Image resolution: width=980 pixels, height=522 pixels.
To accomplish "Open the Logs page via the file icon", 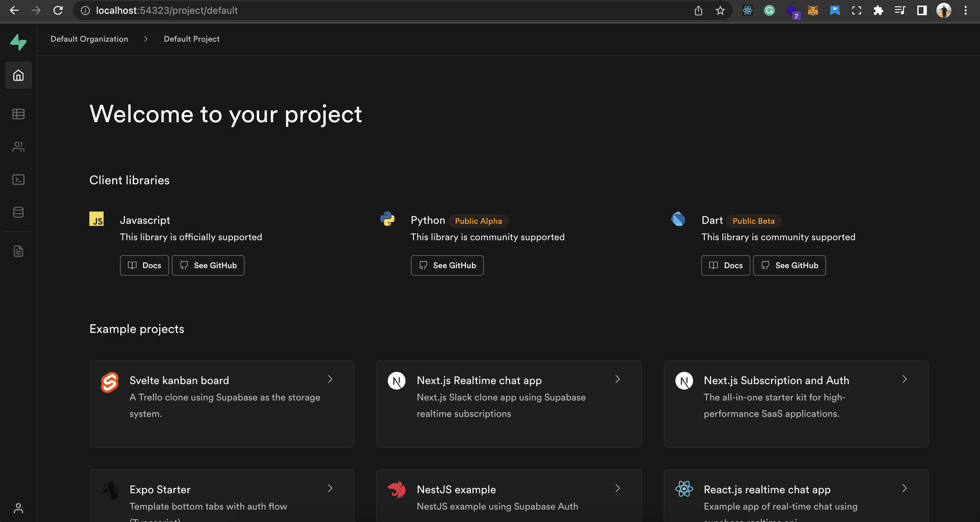I will coord(18,251).
